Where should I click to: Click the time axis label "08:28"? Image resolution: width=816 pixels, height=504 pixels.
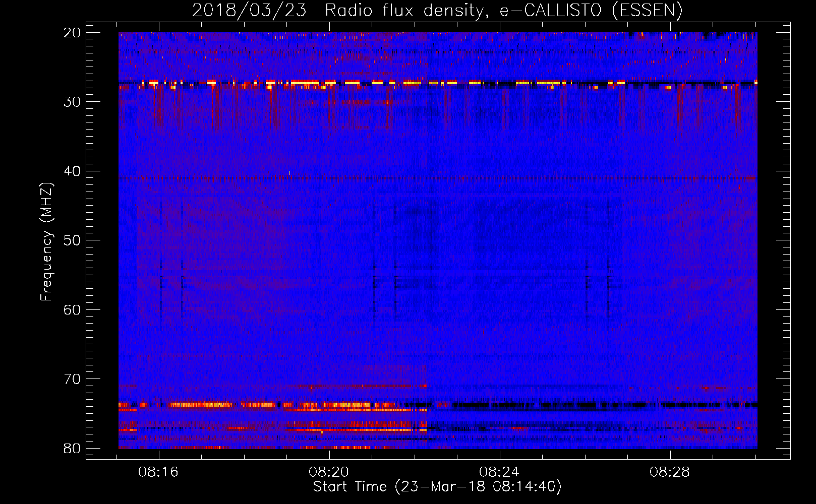coord(670,472)
